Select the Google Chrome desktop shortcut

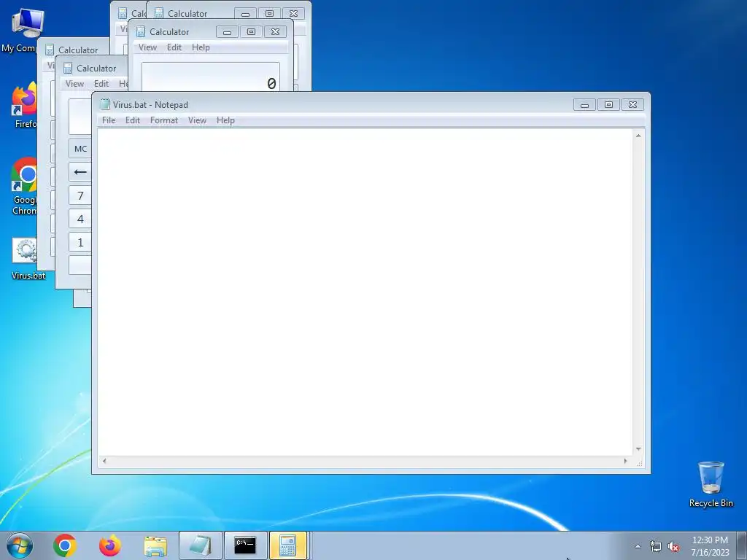pos(25,186)
